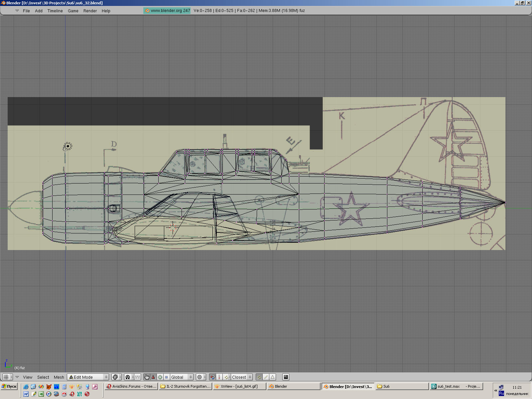The height and width of the screenshot is (399, 532).
Task: Collapse the viewport header menus with triangle arrow
Action: tap(17, 377)
